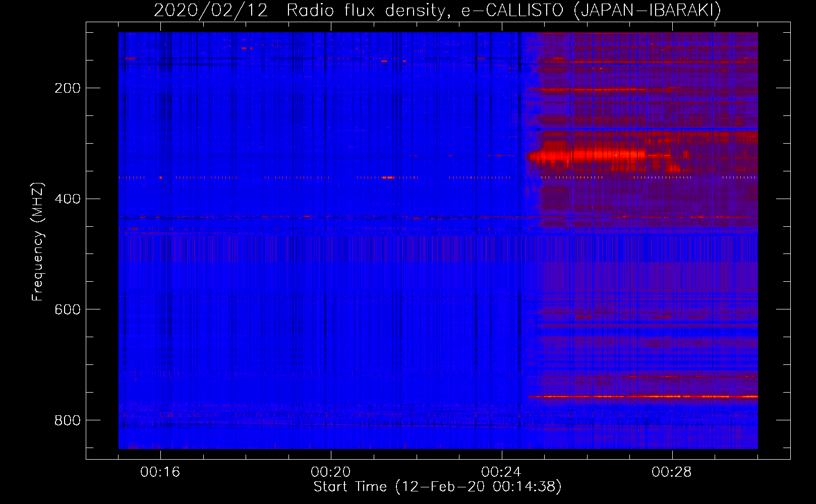Click the "Frequency (MHZ)" axis label

click(x=38, y=241)
